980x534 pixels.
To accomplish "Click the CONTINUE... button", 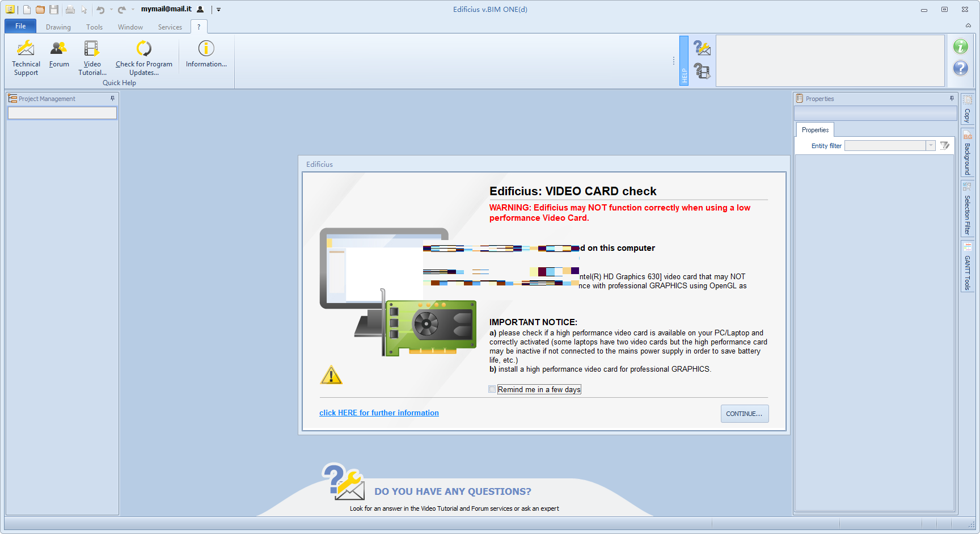I will tap(745, 414).
